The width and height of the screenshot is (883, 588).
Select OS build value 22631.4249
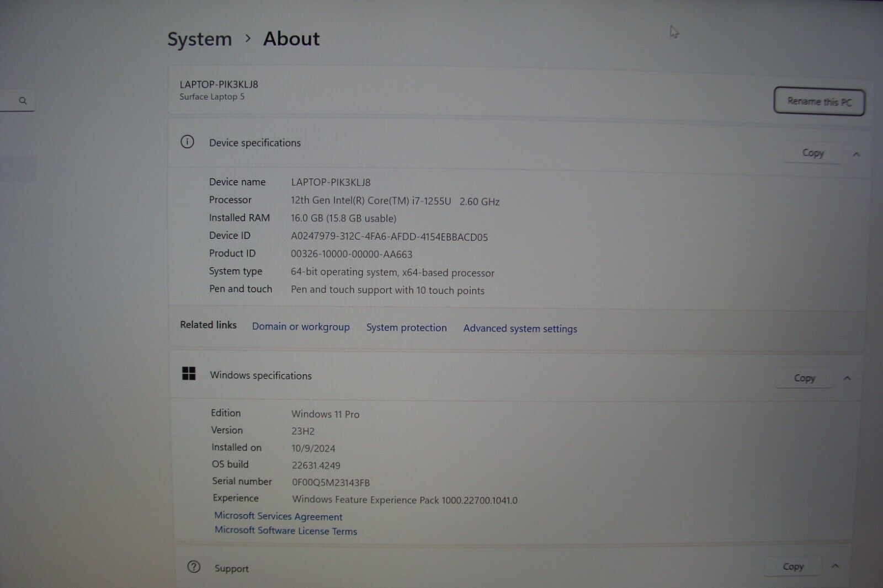(316, 466)
